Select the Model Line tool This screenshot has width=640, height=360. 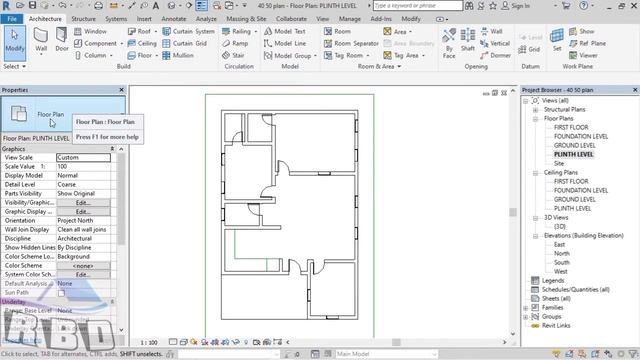[285, 43]
